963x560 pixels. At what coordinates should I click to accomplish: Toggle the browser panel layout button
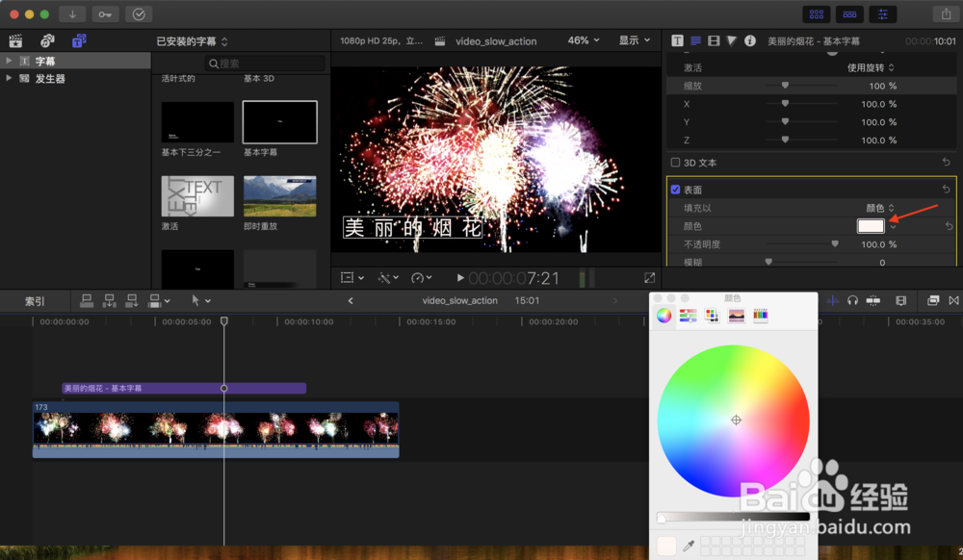point(817,14)
